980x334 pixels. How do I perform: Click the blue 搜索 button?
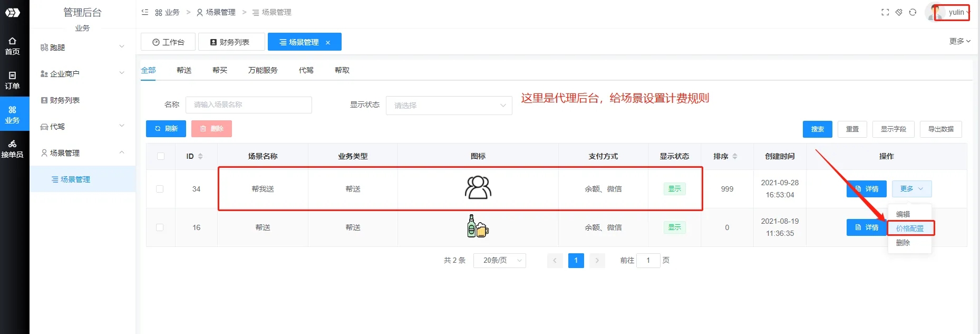817,129
